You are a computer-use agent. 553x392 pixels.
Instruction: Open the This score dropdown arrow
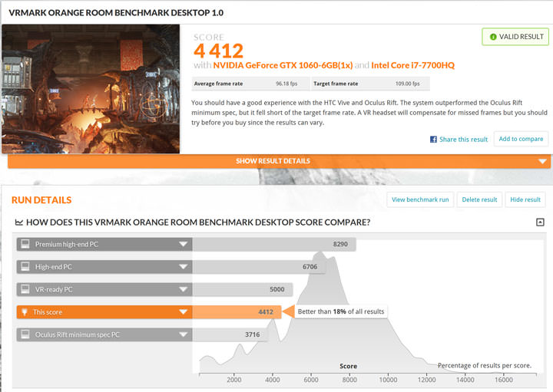[183, 312]
